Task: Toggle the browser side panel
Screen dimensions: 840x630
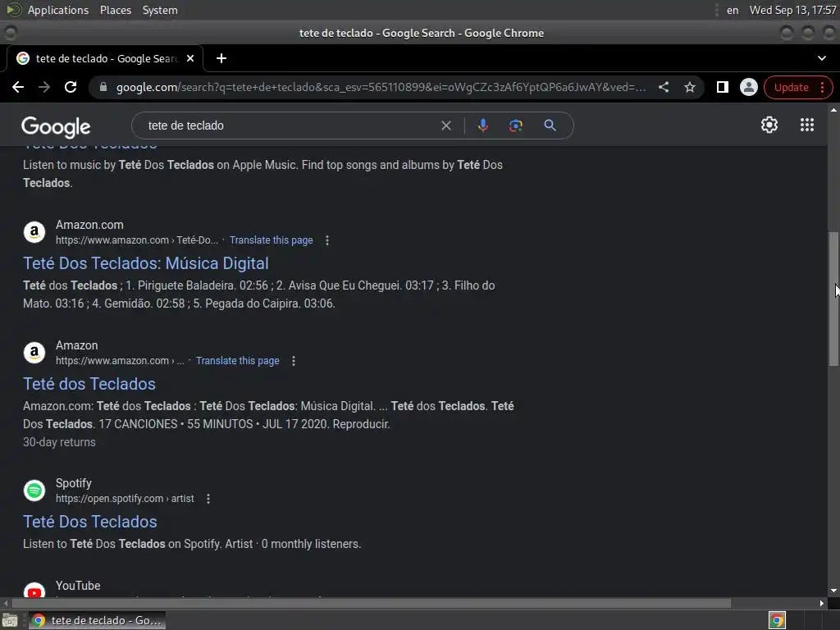Action: tap(722, 87)
